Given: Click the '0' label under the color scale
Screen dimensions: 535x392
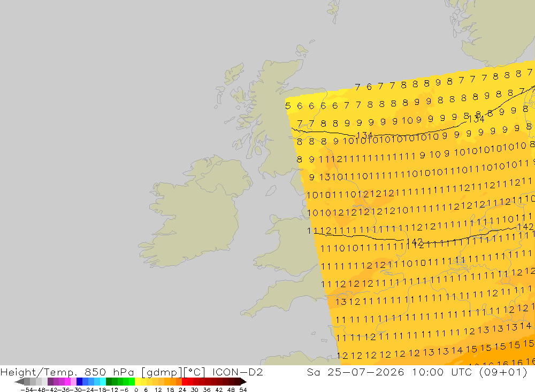Looking at the screenshot, I should 136,390.
